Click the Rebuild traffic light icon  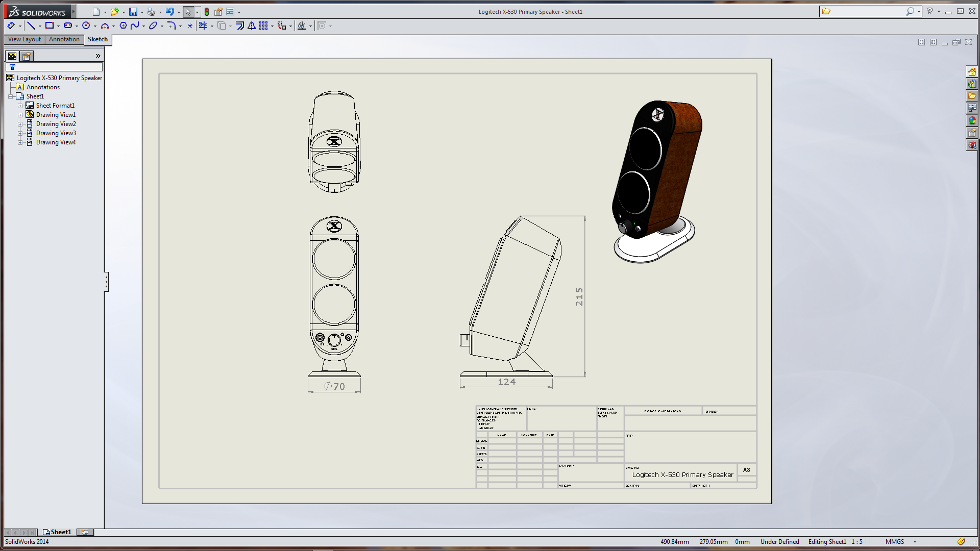tap(207, 12)
